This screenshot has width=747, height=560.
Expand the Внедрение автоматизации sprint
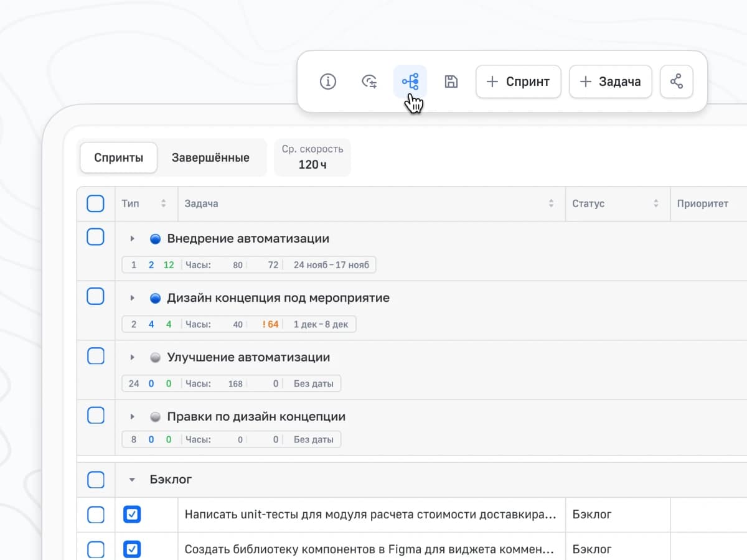pyautogui.click(x=132, y=239)
